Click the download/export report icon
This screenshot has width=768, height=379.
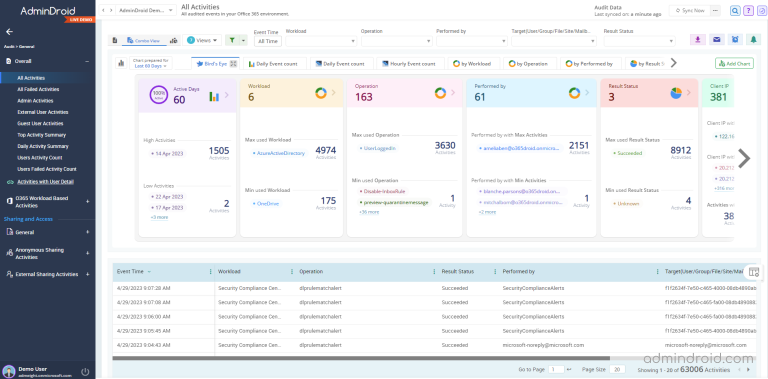[698, 40]
